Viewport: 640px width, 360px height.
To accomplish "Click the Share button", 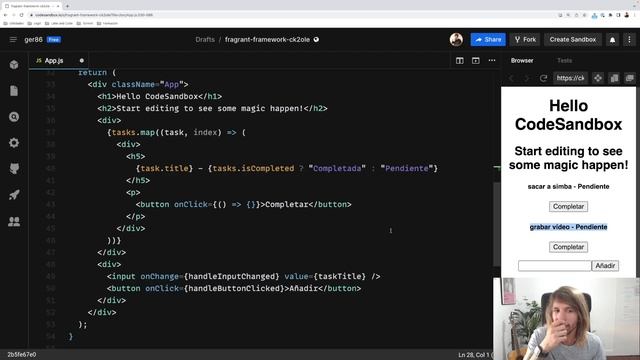I will tap(488, 40).
